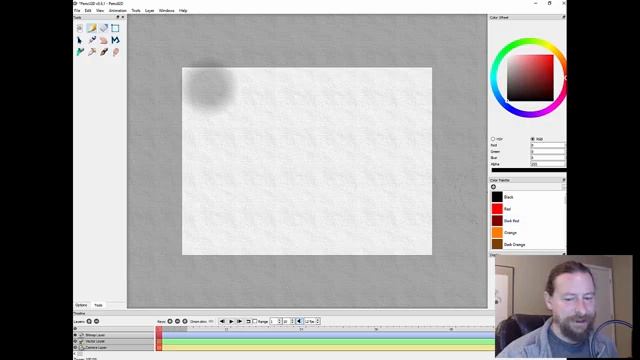
Task: Select the Eraser tool
Action: point(104,28)
